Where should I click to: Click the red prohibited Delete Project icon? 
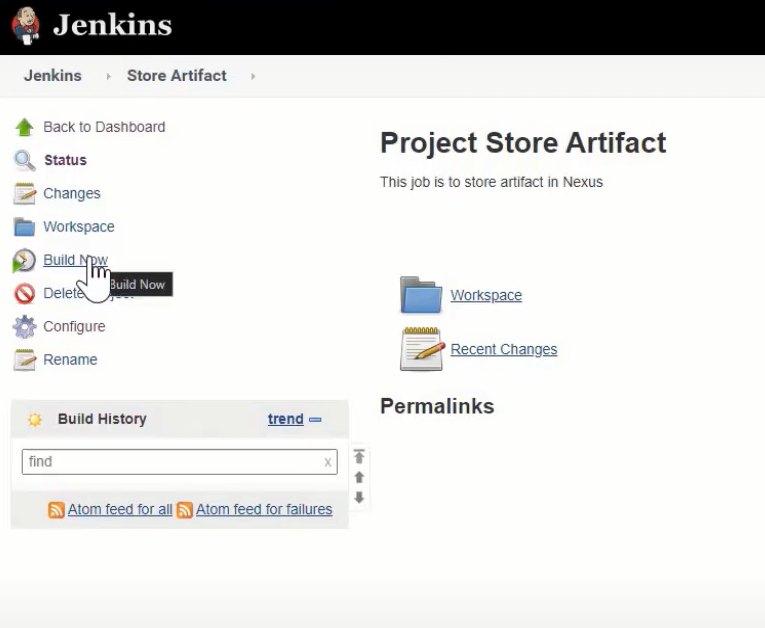pyautogui.click(x=24, y=293)
